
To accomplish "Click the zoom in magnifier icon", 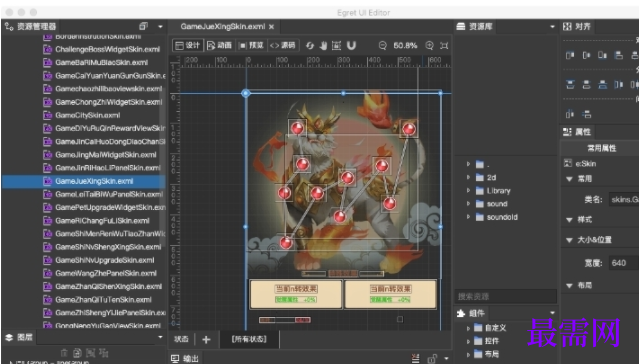I will click(430, 45).
